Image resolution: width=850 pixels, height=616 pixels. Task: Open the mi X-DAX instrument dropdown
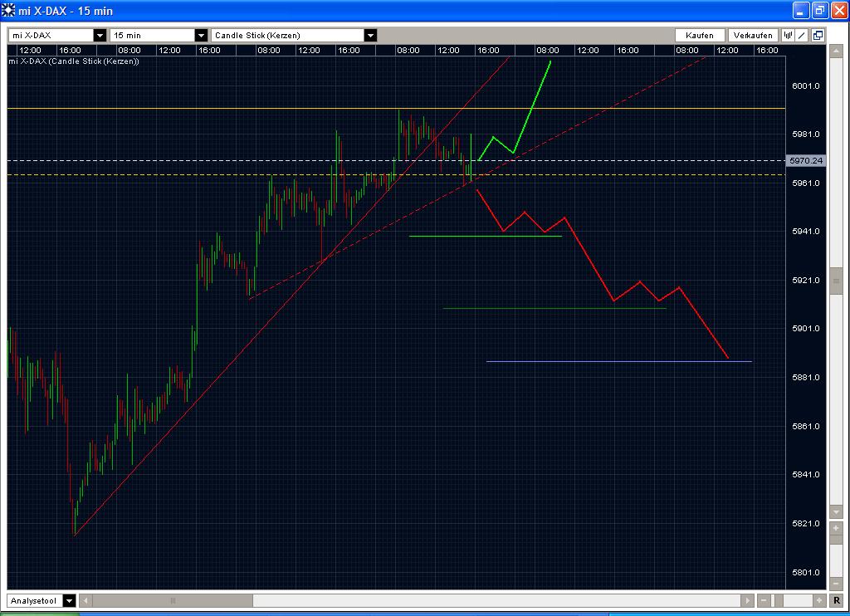(x=99, y=36)
